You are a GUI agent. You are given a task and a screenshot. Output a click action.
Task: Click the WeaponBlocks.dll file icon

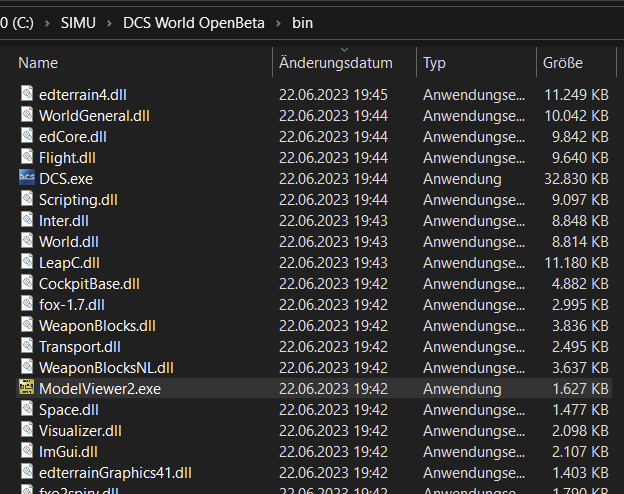click(x=27, y=324)
